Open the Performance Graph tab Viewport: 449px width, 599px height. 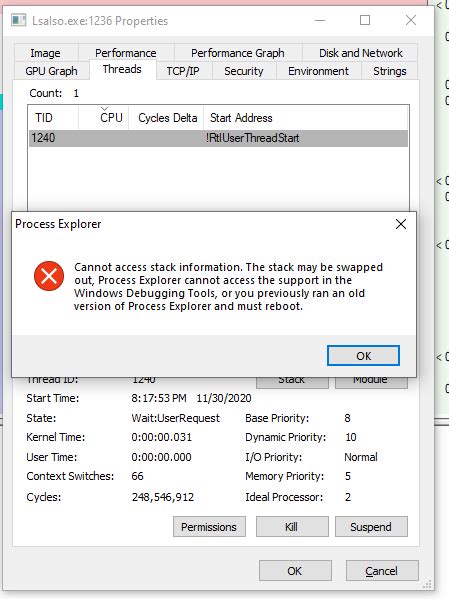238,53
